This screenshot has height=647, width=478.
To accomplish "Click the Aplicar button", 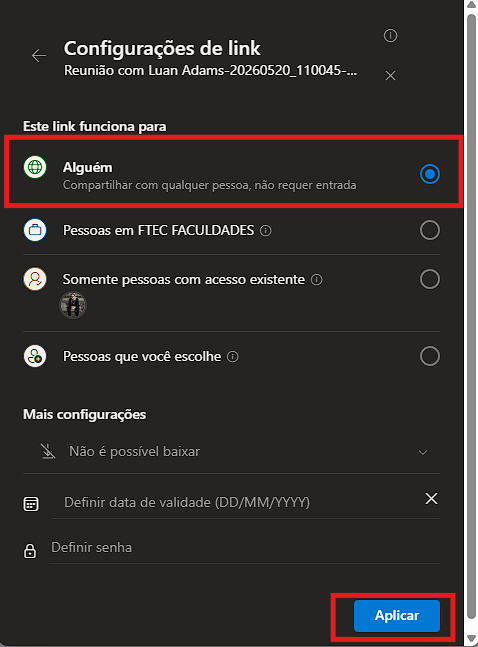I will point(397,616).
